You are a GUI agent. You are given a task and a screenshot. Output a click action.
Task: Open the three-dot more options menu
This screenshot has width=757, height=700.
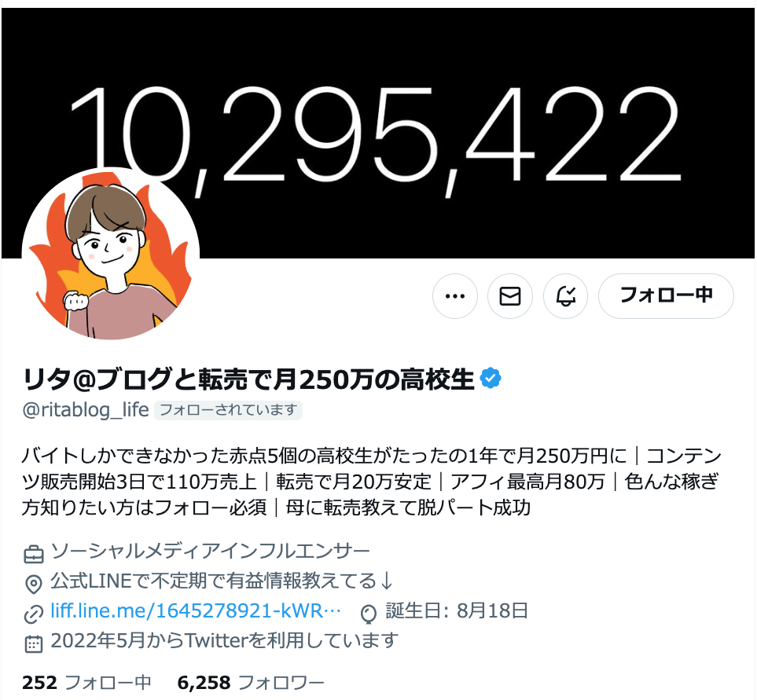point(455,296)
